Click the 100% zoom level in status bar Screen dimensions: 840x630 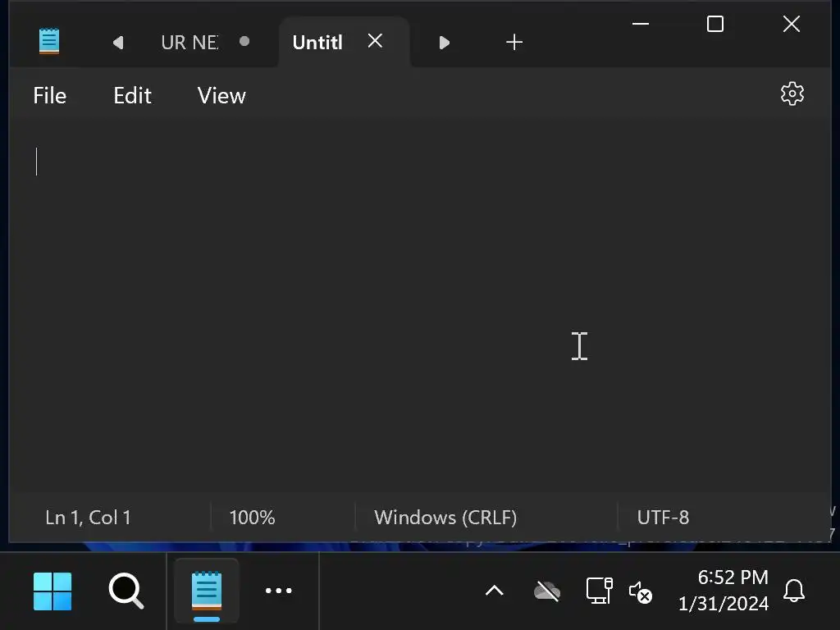252,518
